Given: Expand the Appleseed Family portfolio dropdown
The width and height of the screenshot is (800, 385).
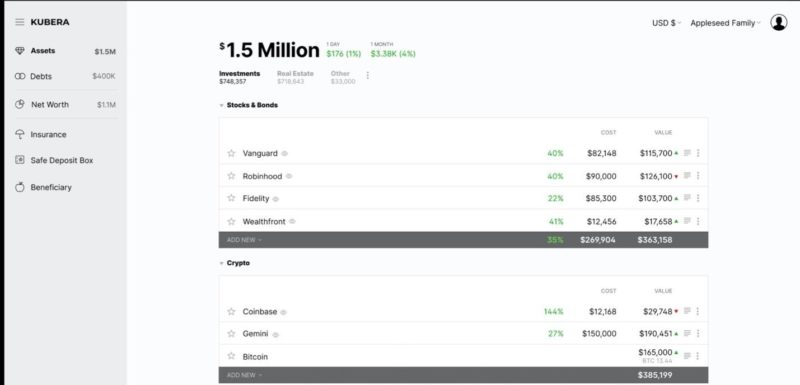Looking at the screenshot, I should [725, 23].
